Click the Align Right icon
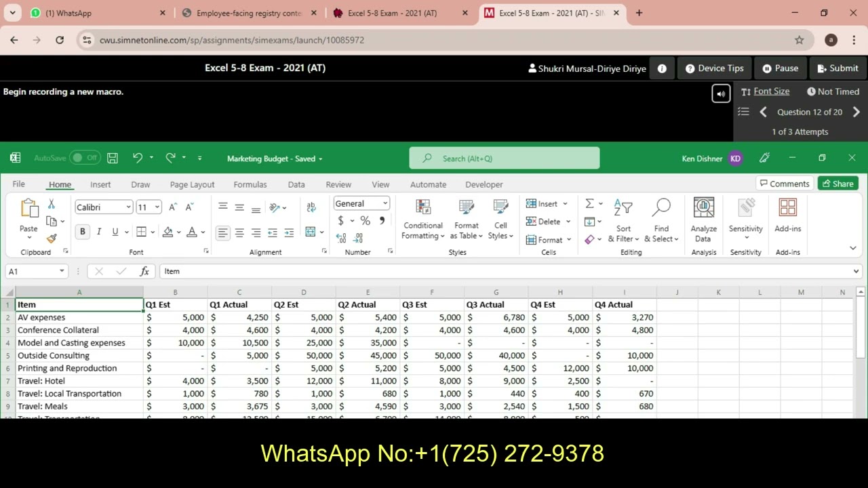Screen dimensions: 868x488 click(x=256, y=232)
